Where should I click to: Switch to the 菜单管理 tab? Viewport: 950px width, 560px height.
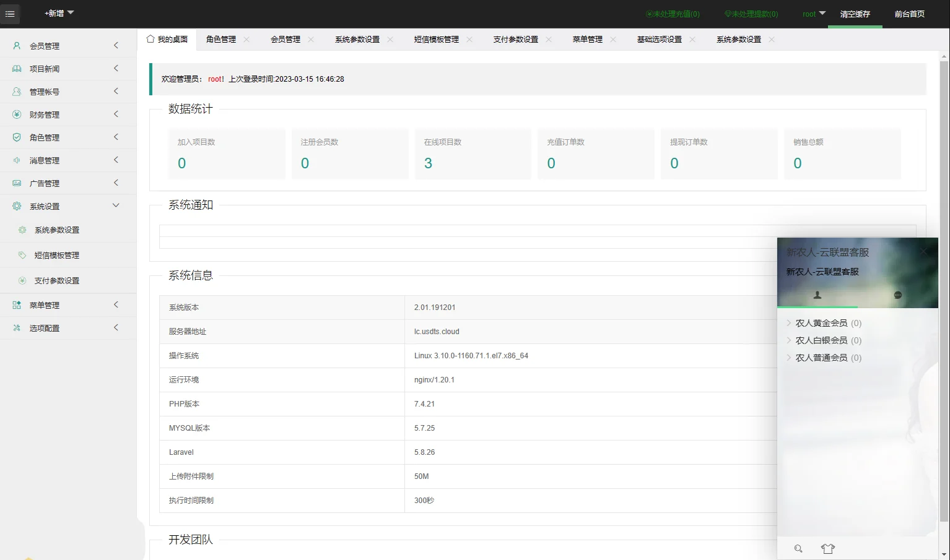click(588, 39)
